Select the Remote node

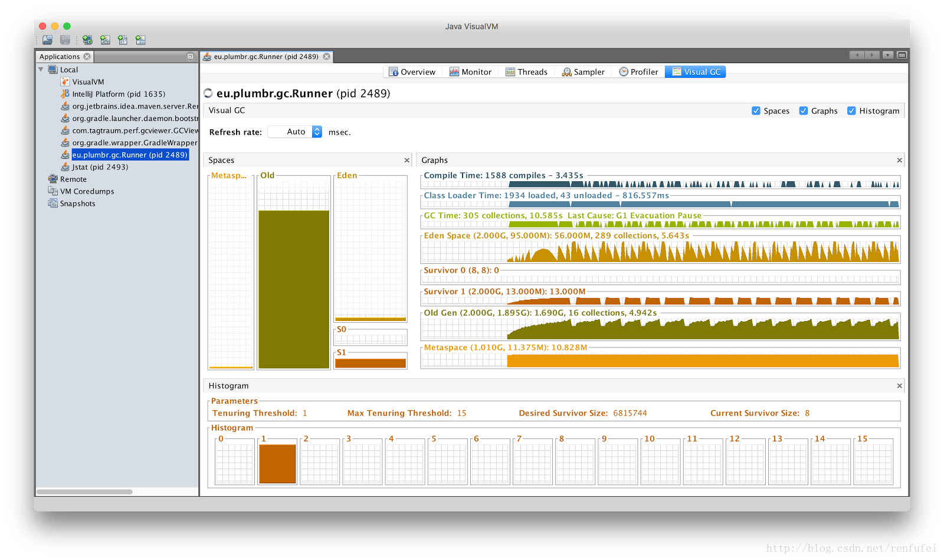click(x=73, y=179)
